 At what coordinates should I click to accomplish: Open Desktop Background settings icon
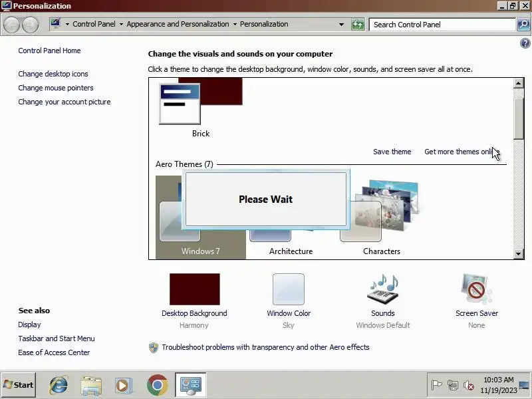point(195,289)
